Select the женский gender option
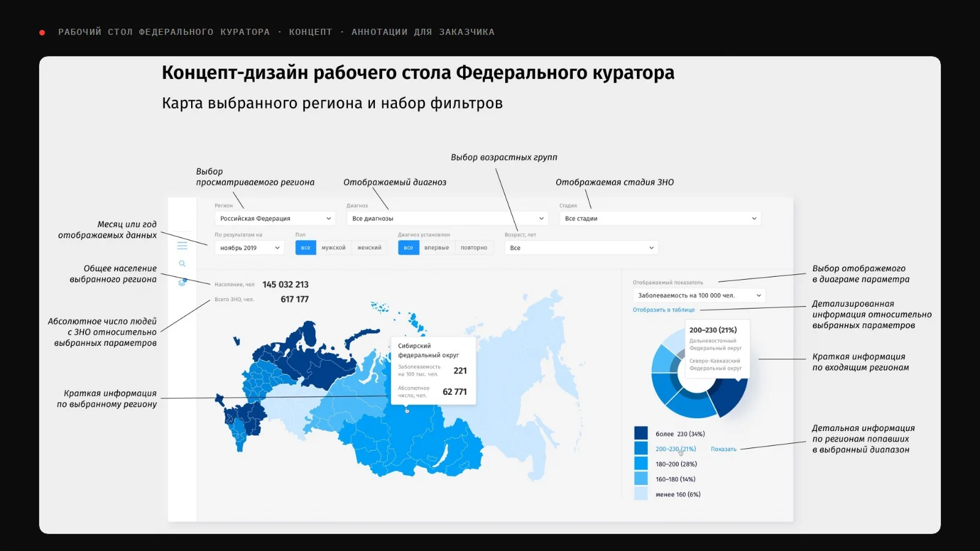 point(369,248)
